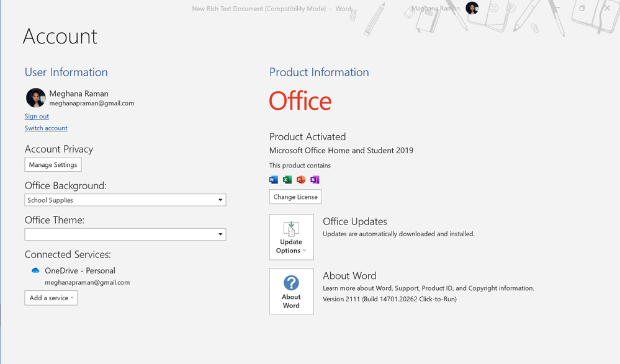620x364 pixels.
Task: Select the OneDrive - Personal service entry
Action: tap(80, 271)
